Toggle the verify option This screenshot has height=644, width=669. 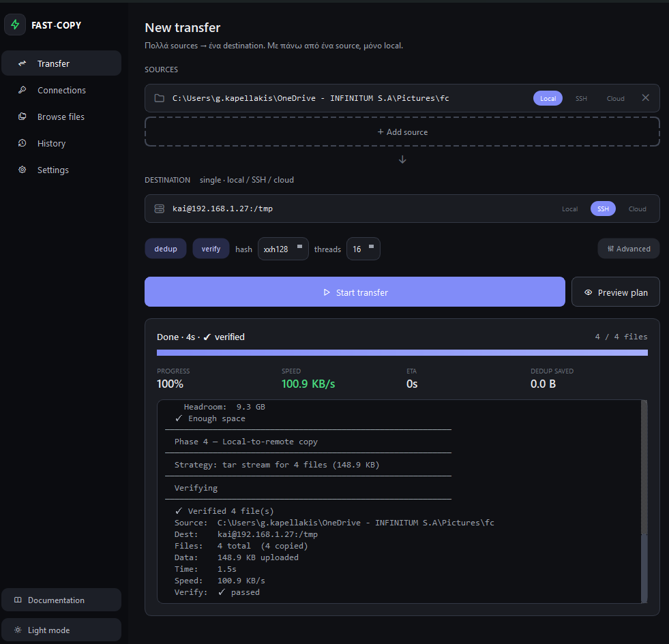[211, 249]
